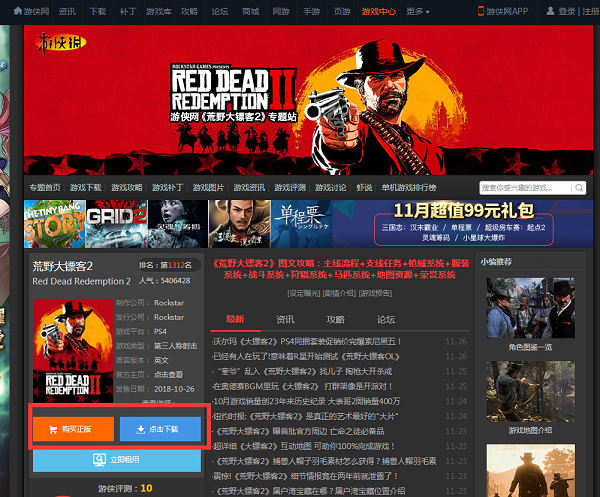600x497 pixels.
Task: Go to 游戏评测 in the sub navigation
Action: [290, 187]
